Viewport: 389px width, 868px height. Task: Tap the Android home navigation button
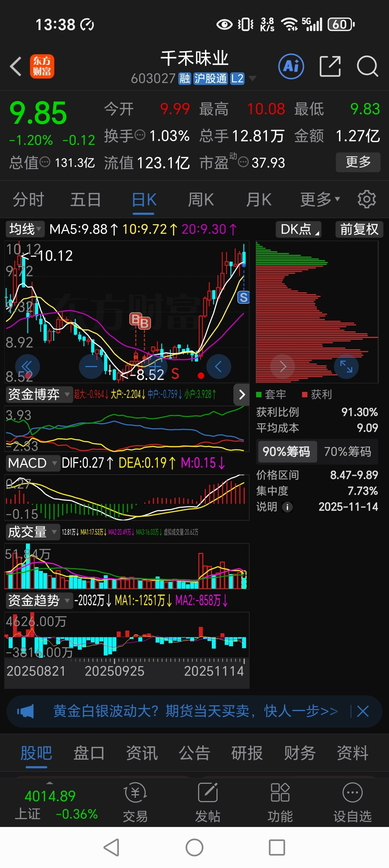click(x=194, y=847)
